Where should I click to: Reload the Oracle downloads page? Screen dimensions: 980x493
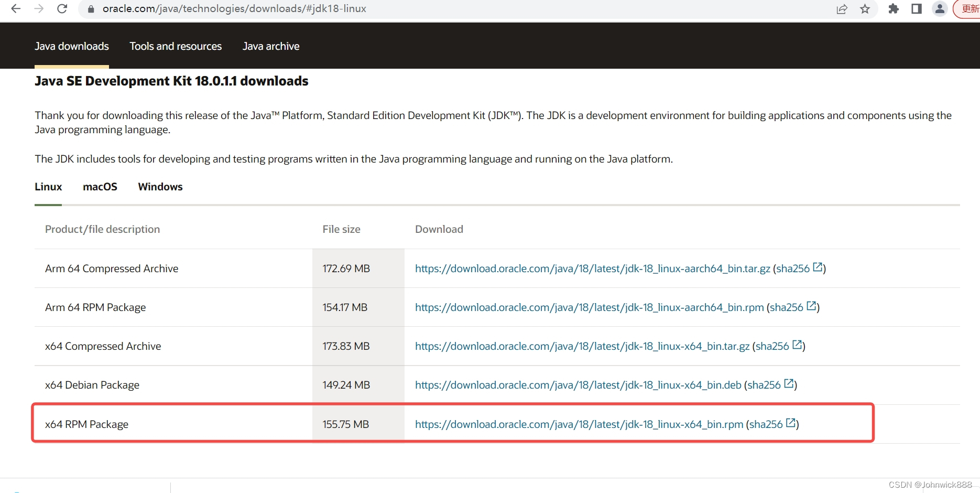[62, 8]
